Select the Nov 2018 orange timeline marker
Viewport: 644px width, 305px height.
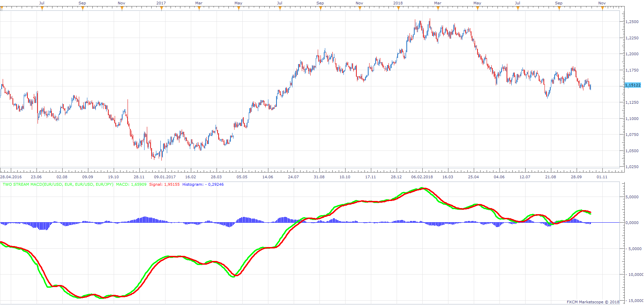(x=602, y=8)
